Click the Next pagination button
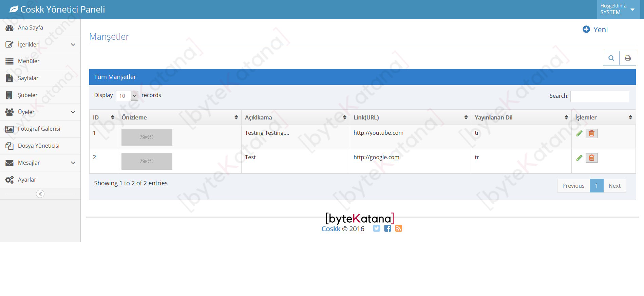Image resolution: width=644 pixels, height=296 pixels. pyautogui.click(x=614, y=186)
